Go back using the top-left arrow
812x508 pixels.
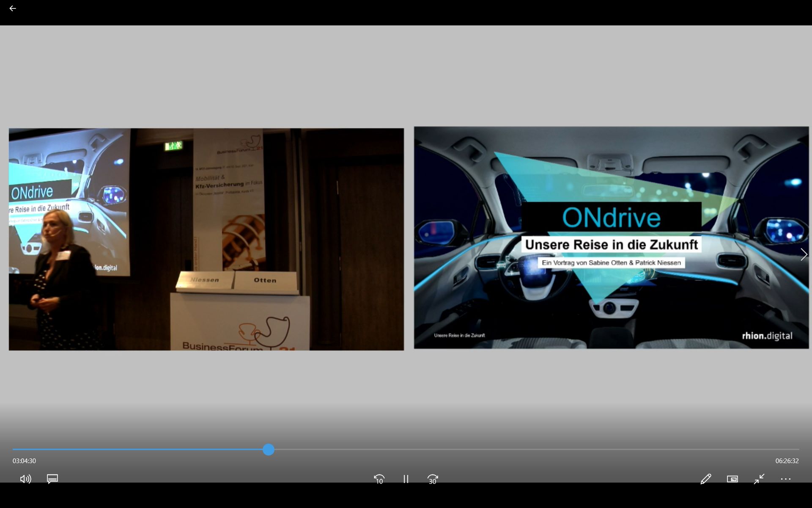(13, 8)
